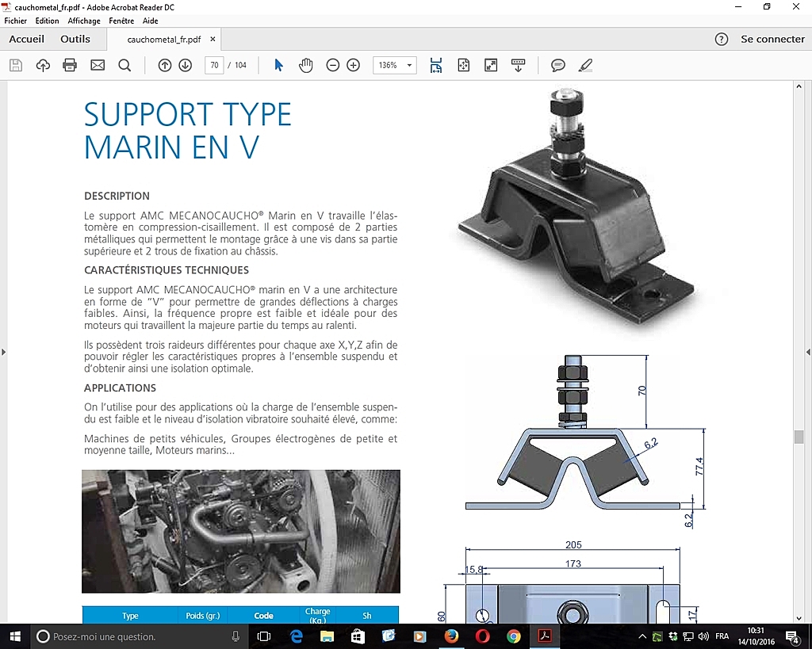Click the Save file icon
The height and width of the screenshot is (649, 812).
[16, 65]
